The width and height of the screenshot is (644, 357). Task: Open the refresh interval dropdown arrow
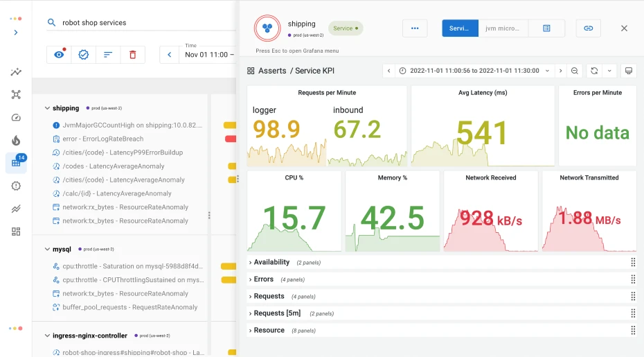coord(609,71)
